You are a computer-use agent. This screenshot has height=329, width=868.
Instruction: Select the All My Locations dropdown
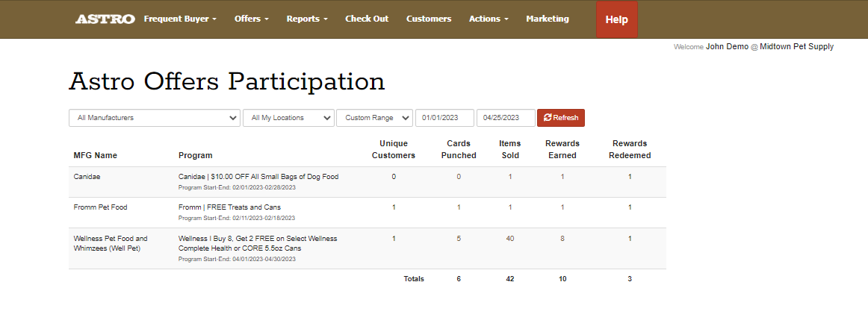[x=288, y=118]
